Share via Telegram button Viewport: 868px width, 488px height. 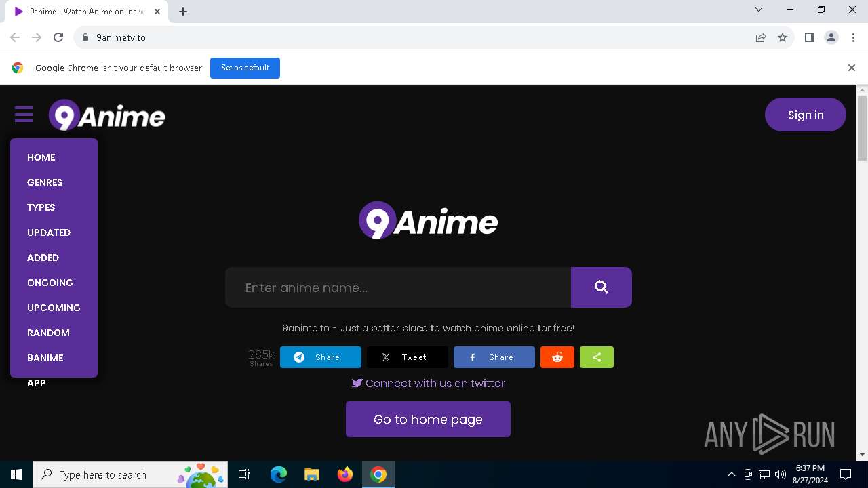tap(321, 357)
